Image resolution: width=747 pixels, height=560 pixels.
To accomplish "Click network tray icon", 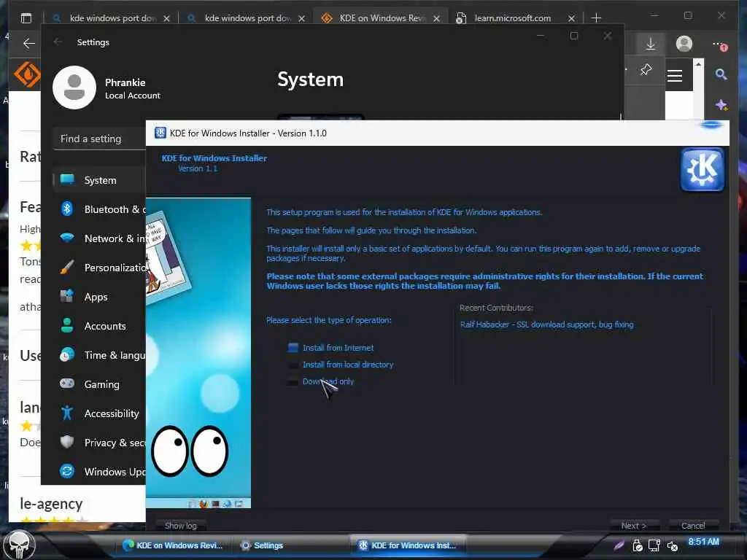I will [654, 545].
